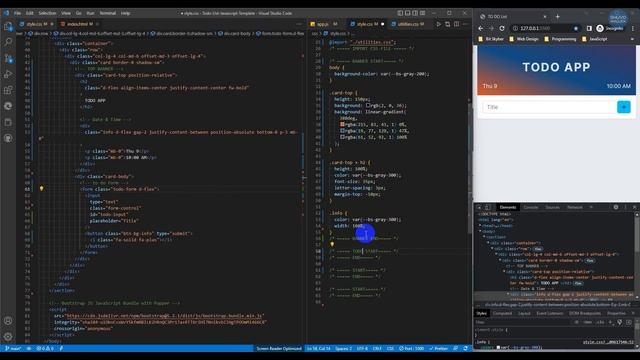Add a new style rule with the plus icon
The height and width of the screenshot is (360, 640).
pyautogui.click(x=611, y=322)
